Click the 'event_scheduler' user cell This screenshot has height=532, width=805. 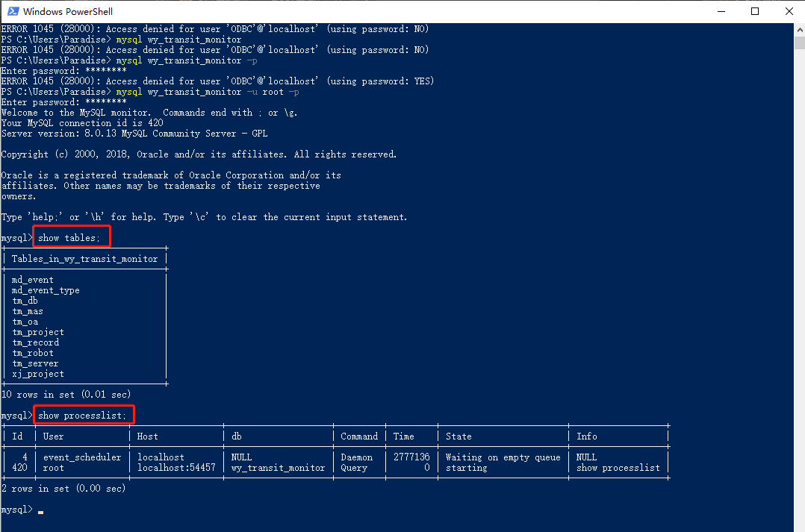pos(82,457)
